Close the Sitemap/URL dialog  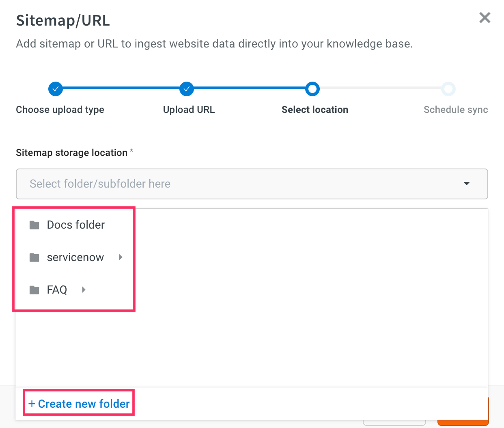point(485,18)
